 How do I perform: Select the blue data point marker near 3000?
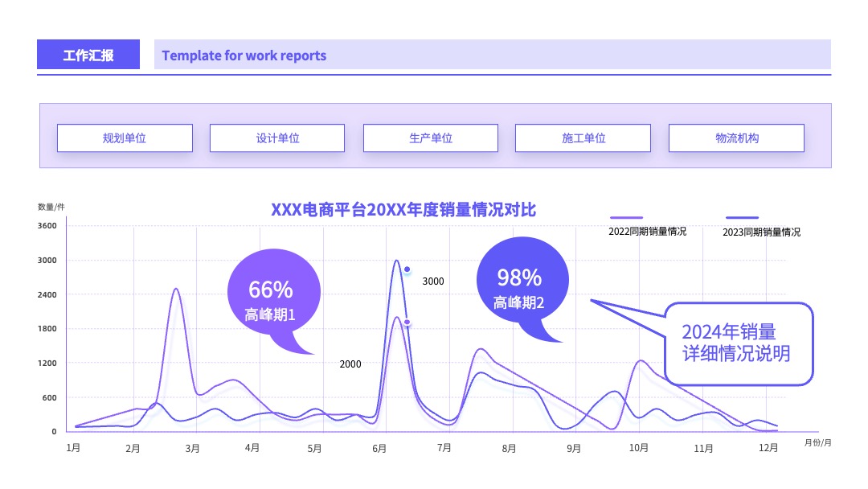[407, 269]
